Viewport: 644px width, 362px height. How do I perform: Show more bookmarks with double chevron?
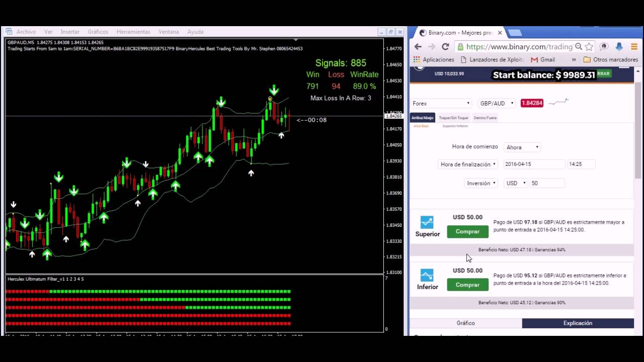click(x=574, y=59)
